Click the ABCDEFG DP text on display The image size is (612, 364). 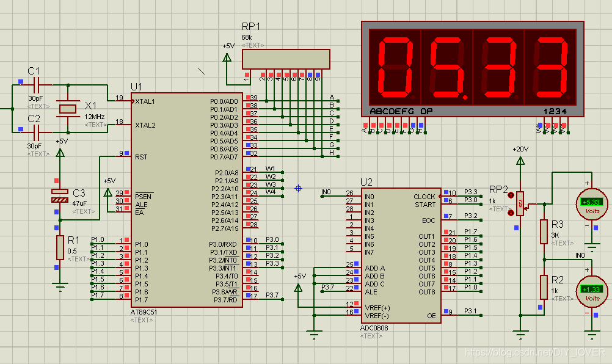401,111
